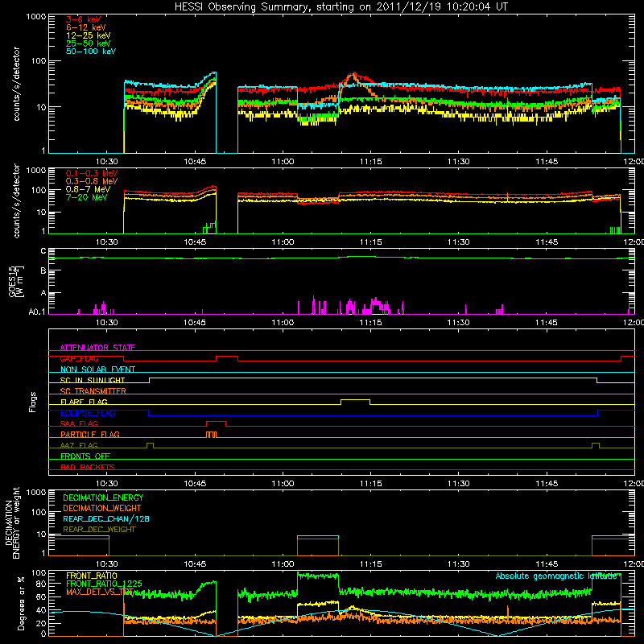The image size is (644, 644).
Task: Select the red SAA_FLAG label
Action: (x=79, y=423)
